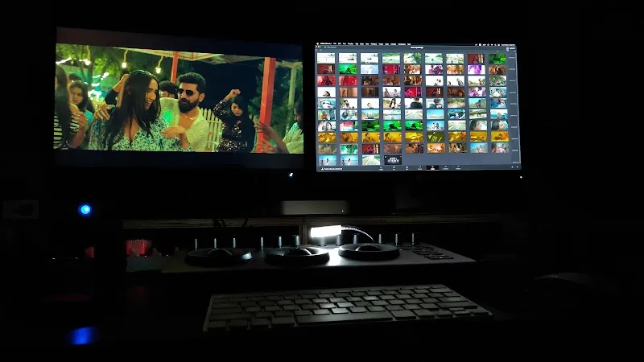Switch to the Edit page icon
Screen dimensions: 644x362
(x=407, y=168)
